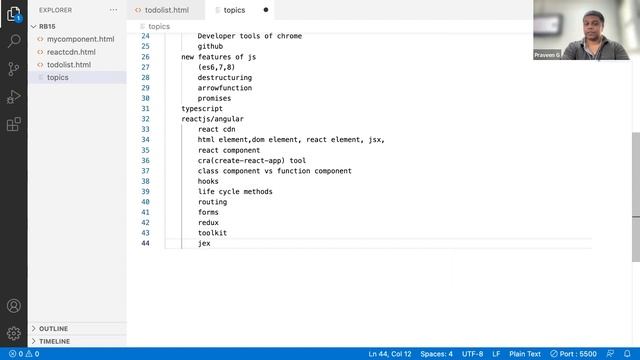Click the errors count icon in status bar
This screenshot has height=360, width=640.
tap(16, 354)
